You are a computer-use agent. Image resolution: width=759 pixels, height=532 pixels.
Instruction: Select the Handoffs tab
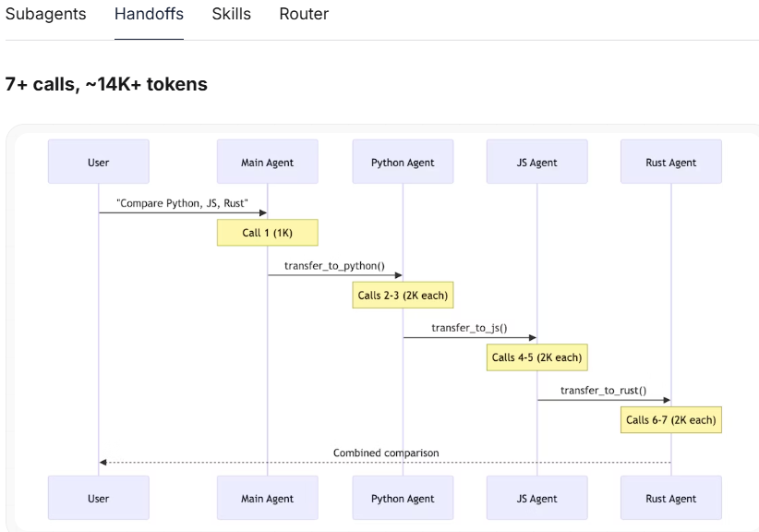point(149,14)
